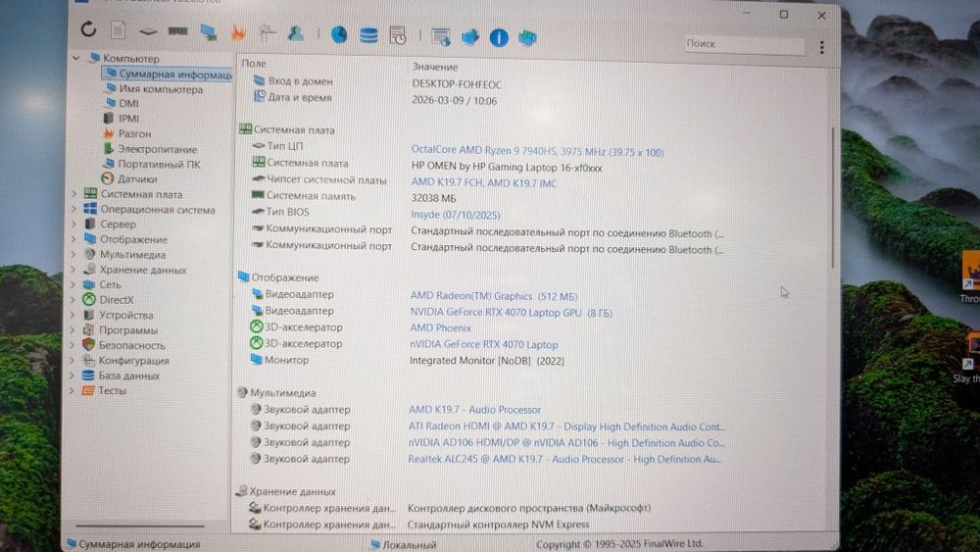Click the Значение column header
This screenshot has height=552, width=980.
(435, 67)
